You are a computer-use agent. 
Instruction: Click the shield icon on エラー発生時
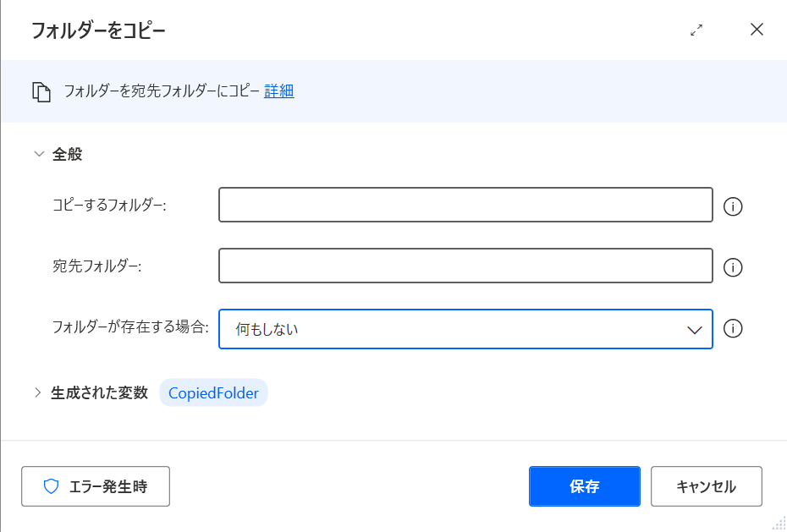pos(51,486)
